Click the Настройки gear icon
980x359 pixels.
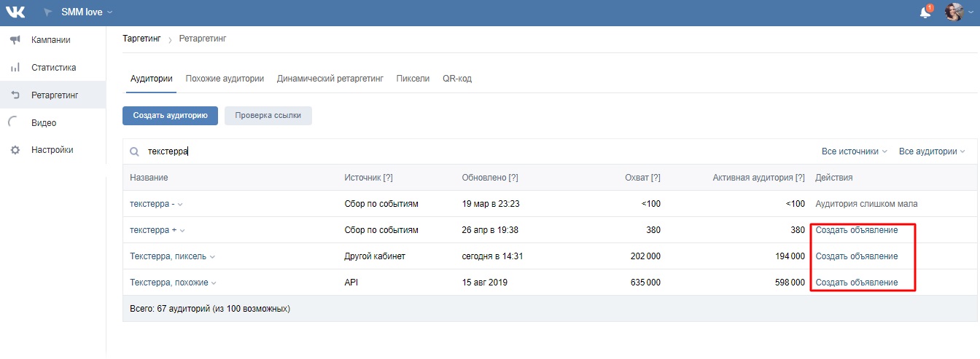[x=15, y=150]
